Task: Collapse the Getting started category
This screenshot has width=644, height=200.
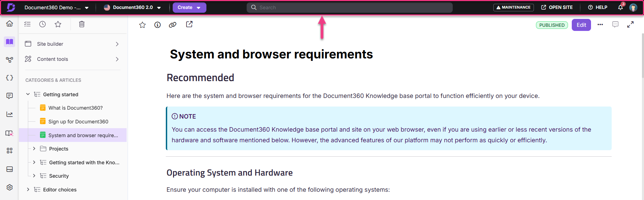Action: 28,94
